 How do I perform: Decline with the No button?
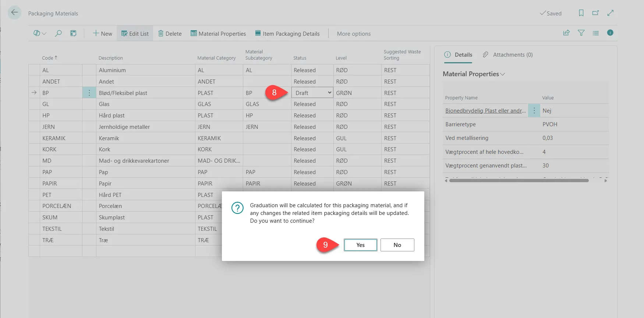[397, 245]
